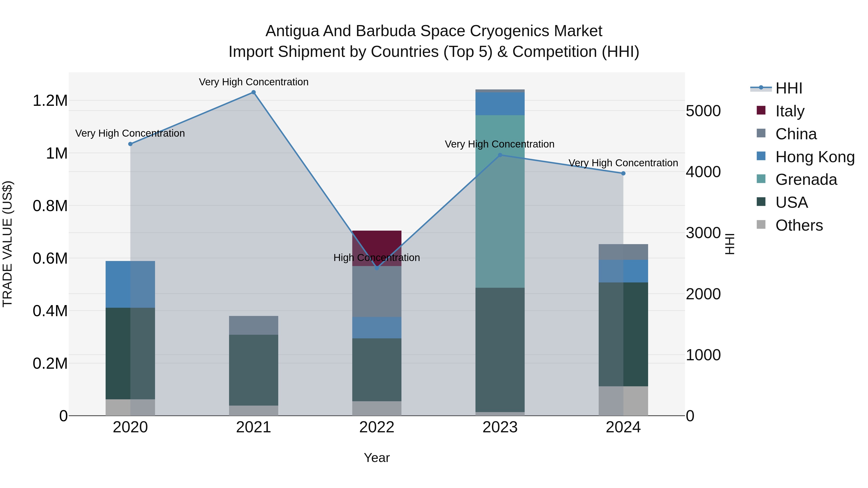Click the 2023 x-axis tick label
Image resolution: width=868 pixels, height=488 pixels.
pyautogui.click(x=500, y=427)
